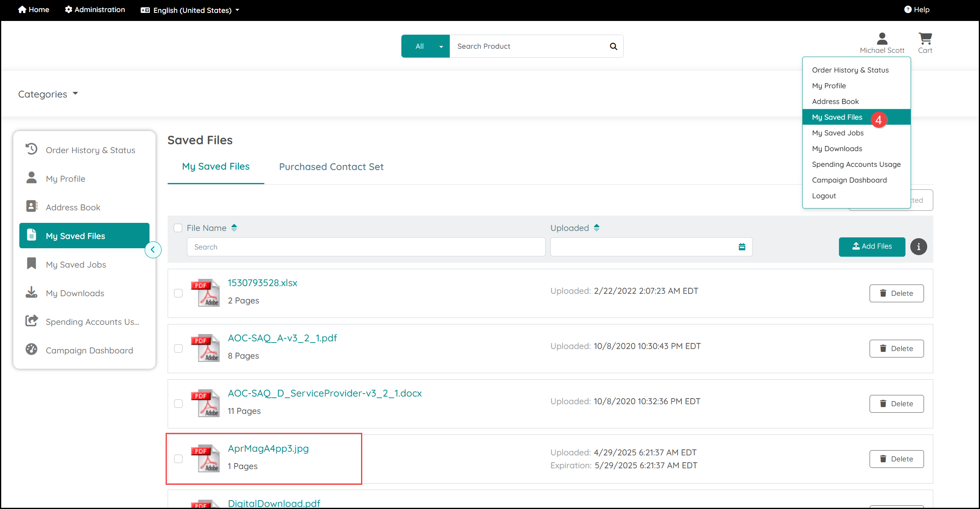980x509 pixels.
Task: Click the Add Files button
Action: coord(872,247)
